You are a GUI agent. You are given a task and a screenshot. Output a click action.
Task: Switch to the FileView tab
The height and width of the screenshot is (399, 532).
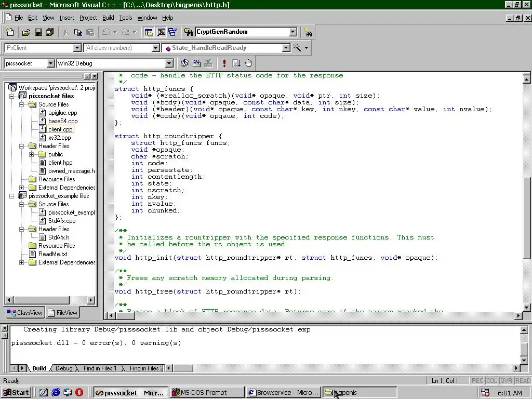tap(63, 312)
